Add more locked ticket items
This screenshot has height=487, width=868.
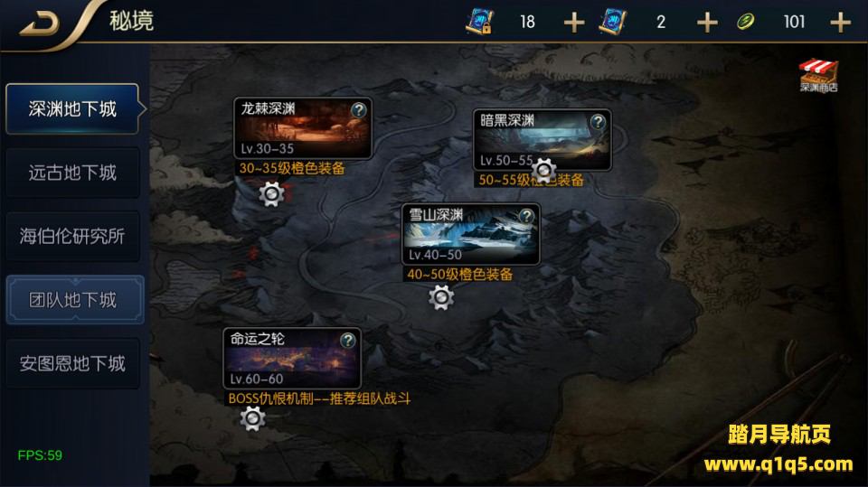(574, 23)
